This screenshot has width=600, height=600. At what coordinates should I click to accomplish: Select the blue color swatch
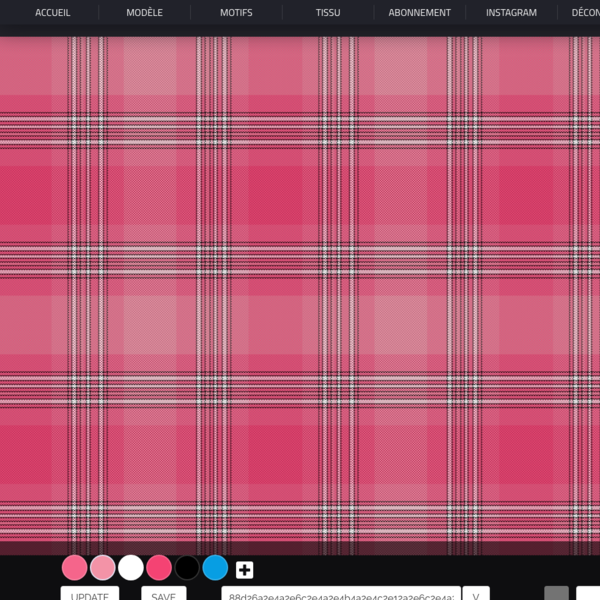215,568
